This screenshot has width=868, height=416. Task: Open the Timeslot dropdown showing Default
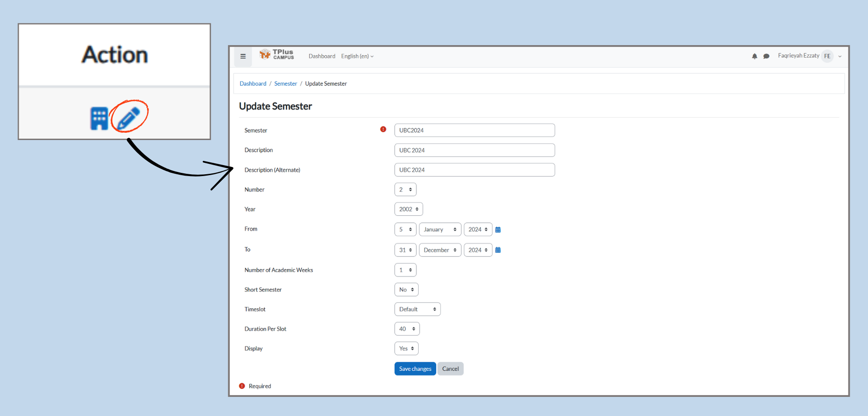pyautogui.click(x=417, y=309)
